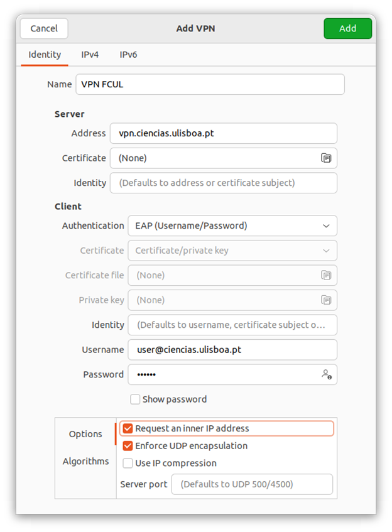Viewport: 392px width, 532px height.
Task: Click the VPN Name input field
Action: [210, 84]
